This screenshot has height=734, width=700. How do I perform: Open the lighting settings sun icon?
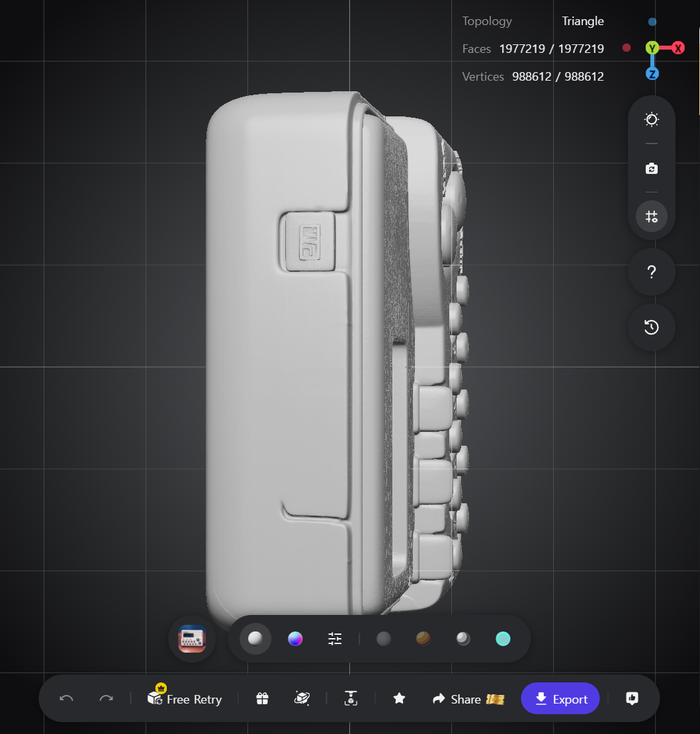point(651,120)
